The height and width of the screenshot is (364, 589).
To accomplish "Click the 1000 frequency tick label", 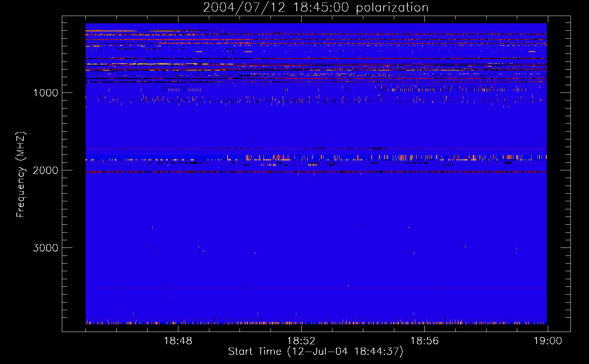I will coord(46,93).
